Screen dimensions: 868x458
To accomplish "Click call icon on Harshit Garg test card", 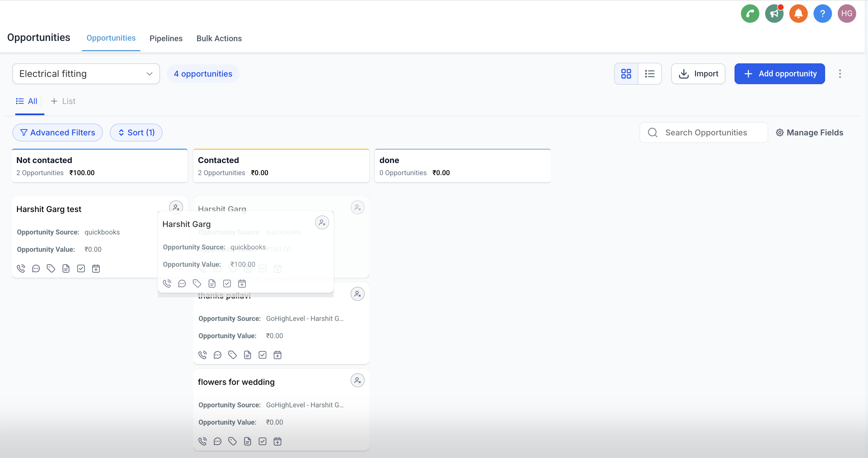I will click(21, 268).
